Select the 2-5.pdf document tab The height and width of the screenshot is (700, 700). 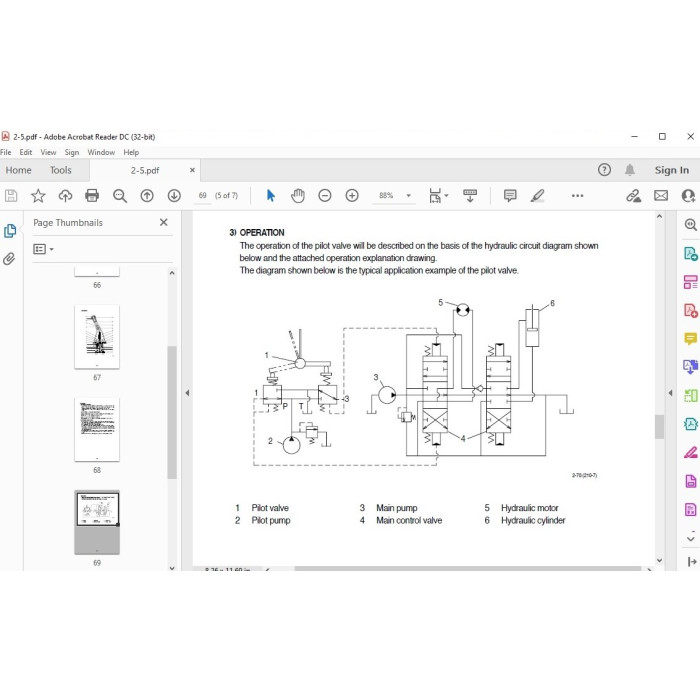tap(145, 170)
